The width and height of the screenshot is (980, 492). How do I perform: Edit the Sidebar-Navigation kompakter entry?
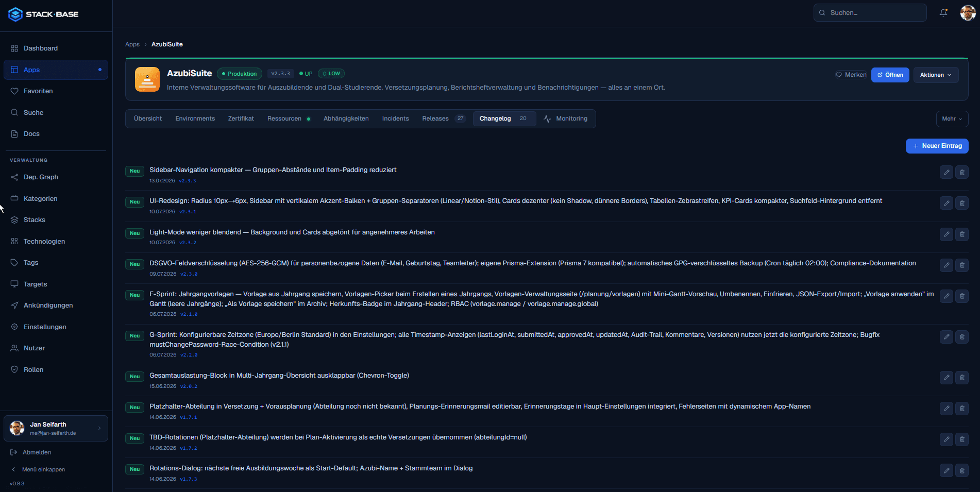[x=947, y=172]
